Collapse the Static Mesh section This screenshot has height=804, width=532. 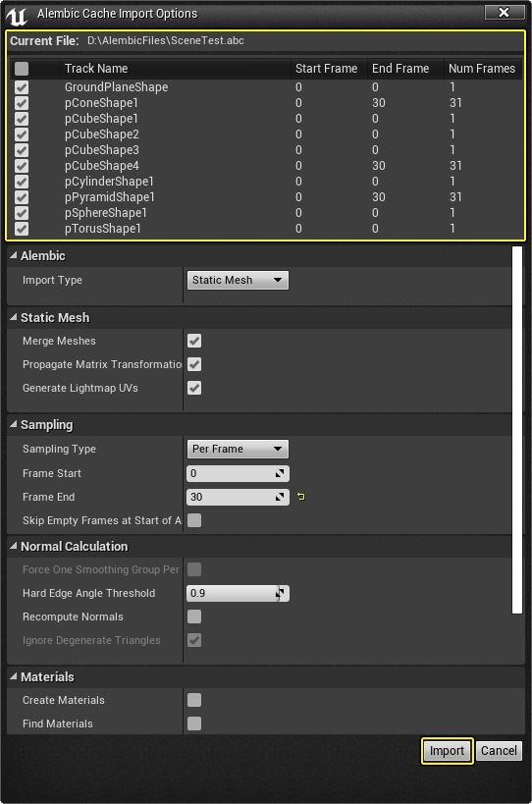[x=14, y=317]
